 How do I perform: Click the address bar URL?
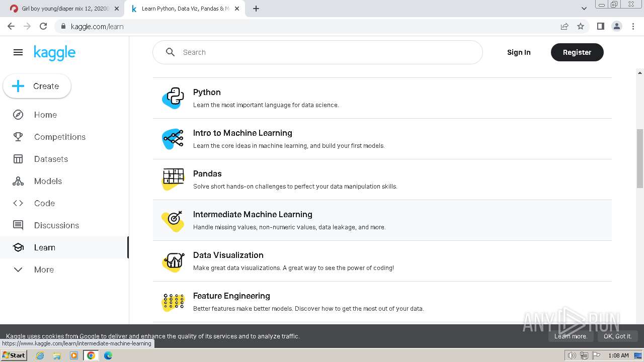[97, 27]
